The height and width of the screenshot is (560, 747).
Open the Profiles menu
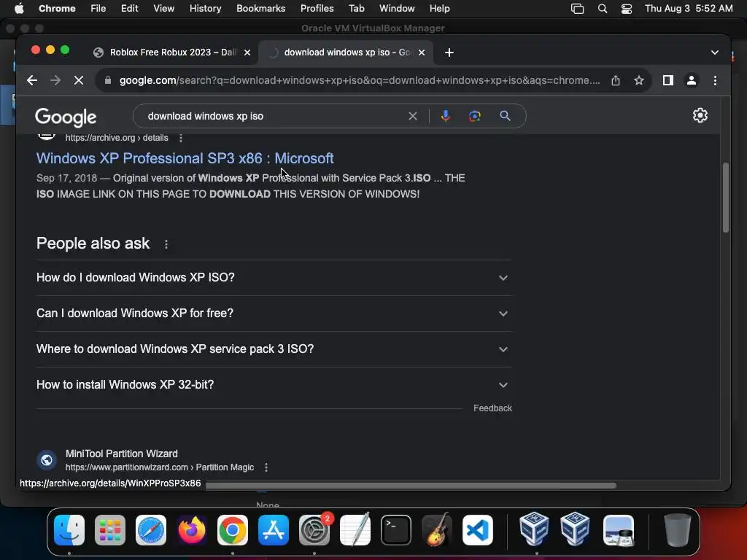[317, 9]
